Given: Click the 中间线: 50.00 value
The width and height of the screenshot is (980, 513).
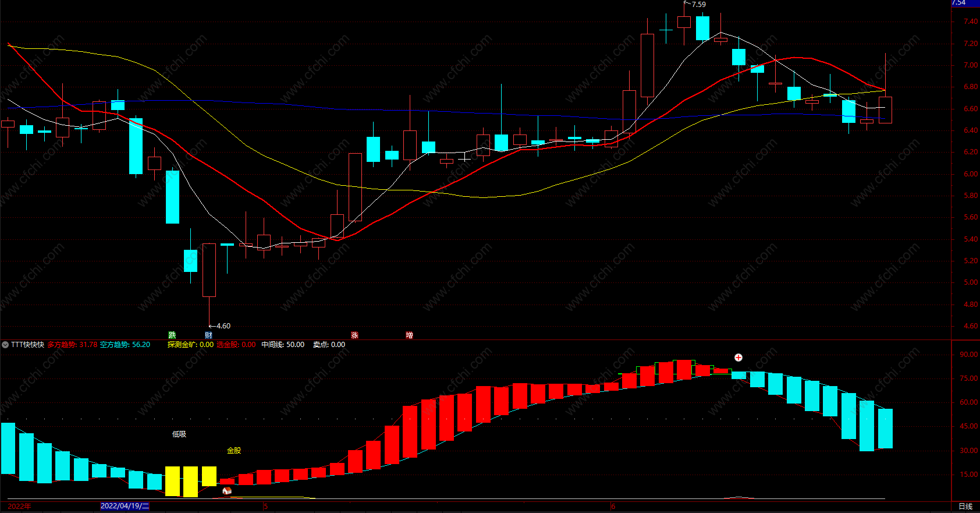Looking at the screenshot, I should click(x=283, y=345).
